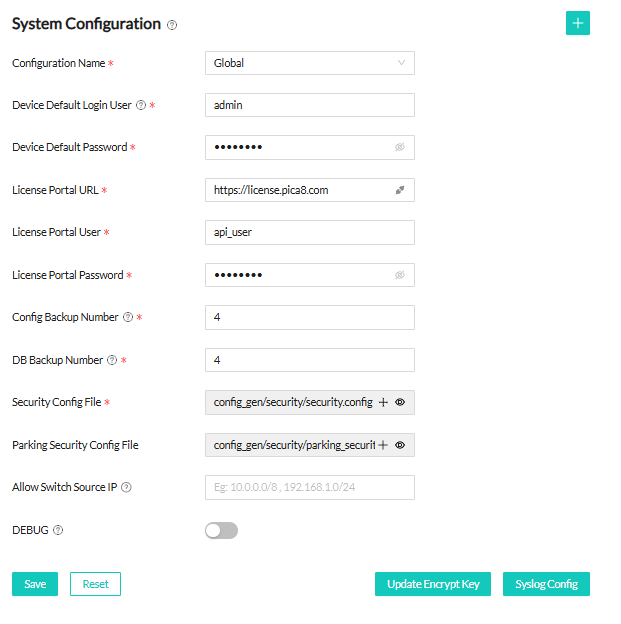
Task: Open the Configuration Name dropdown
Action: click(x=309, y=63)
